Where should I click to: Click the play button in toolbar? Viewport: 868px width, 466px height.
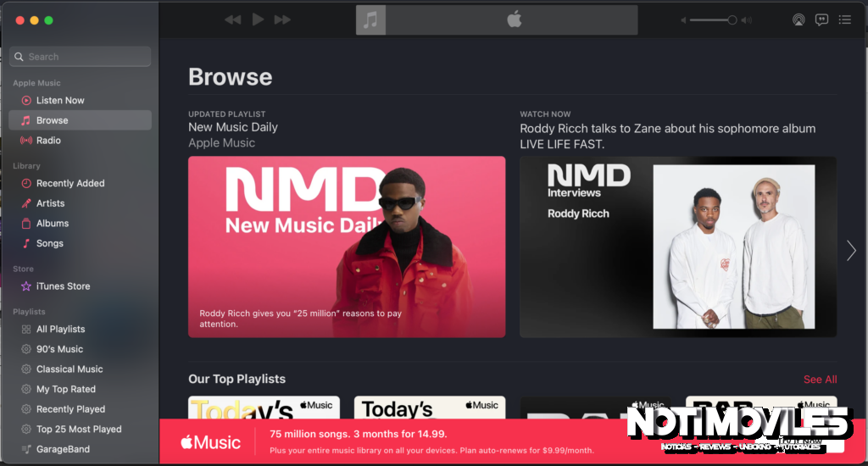(x=258, y=20)
